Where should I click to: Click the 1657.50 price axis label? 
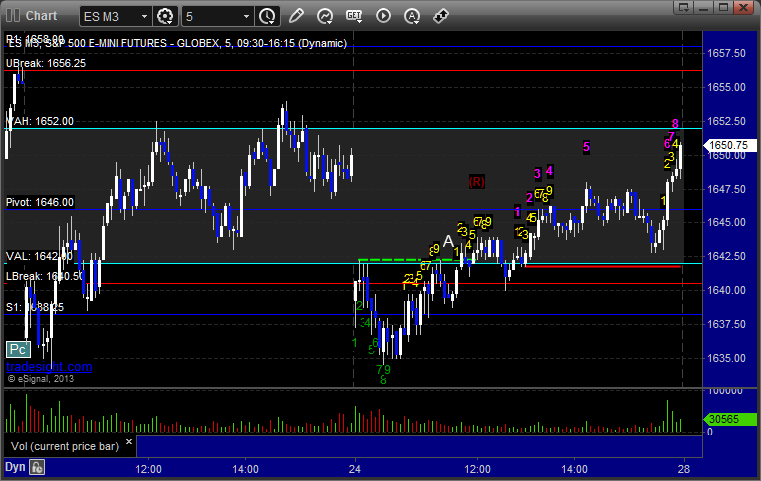tap(726, 53)
